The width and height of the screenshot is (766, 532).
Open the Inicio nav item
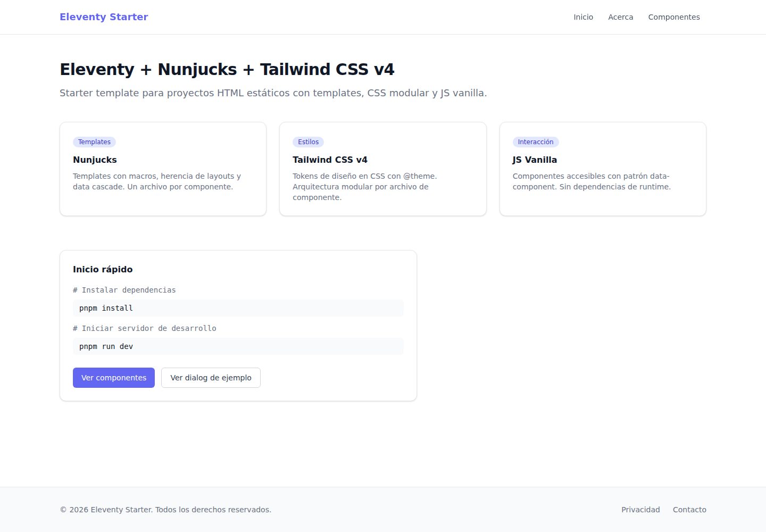(x=583, y=17)
